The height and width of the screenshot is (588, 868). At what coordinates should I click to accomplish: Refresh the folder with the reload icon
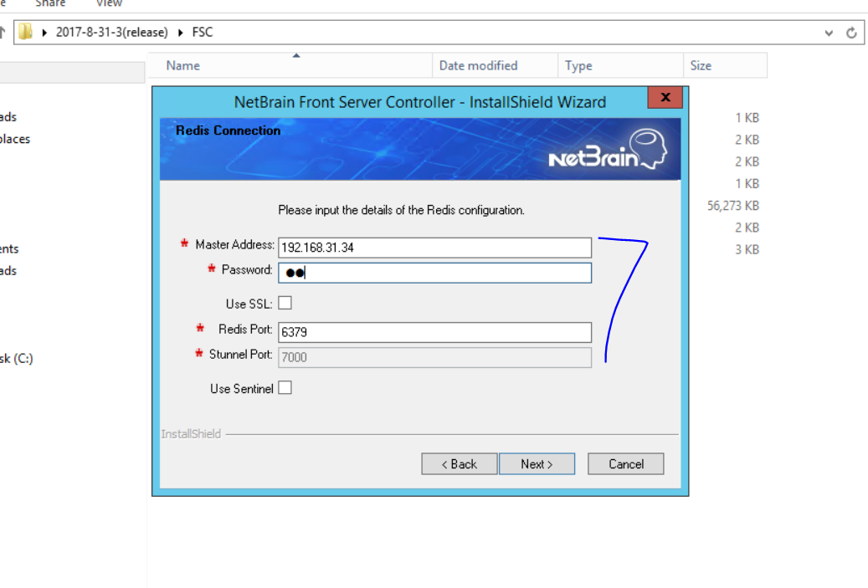[851, 33]
